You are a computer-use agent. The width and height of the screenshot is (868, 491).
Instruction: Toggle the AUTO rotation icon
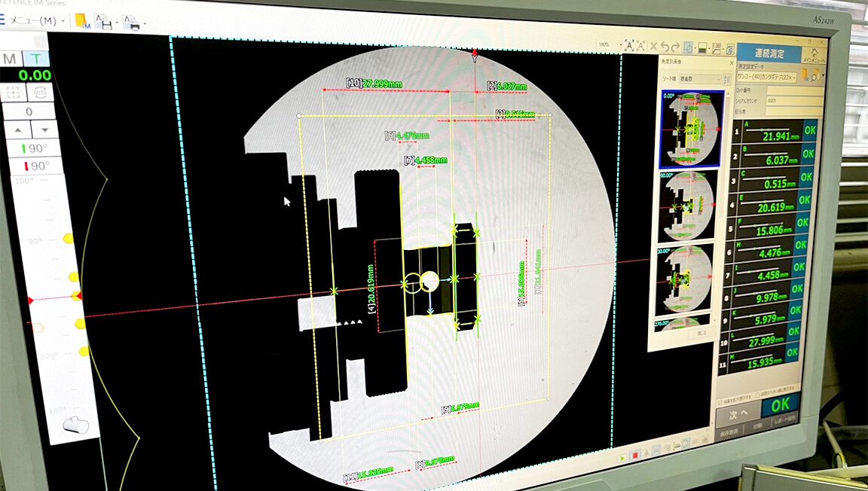point(40,92)
